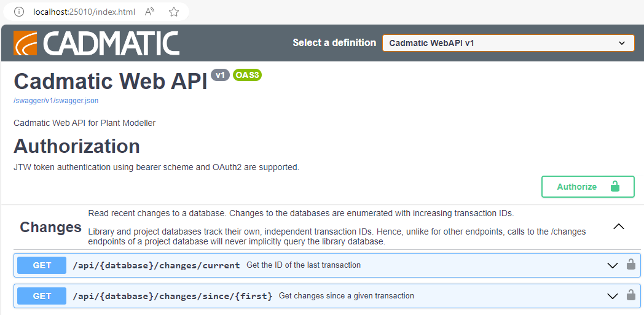Click the localhost:25010 address bar URL

(x=84, y=12)
